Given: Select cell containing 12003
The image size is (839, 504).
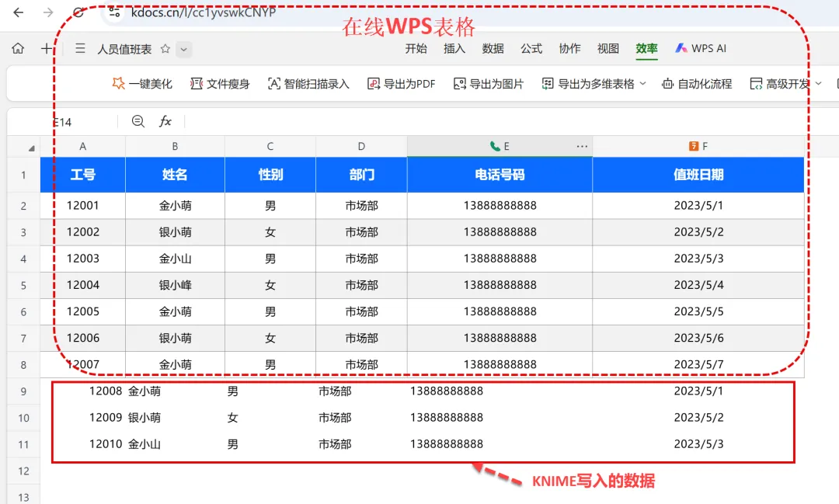Looking at the screenshot, I should pos(83,259).
